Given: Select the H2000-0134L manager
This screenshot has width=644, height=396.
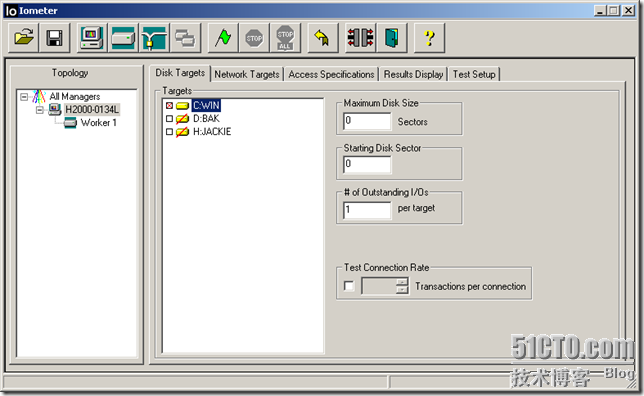Looking at the screenshot, I should coord(92,110).
